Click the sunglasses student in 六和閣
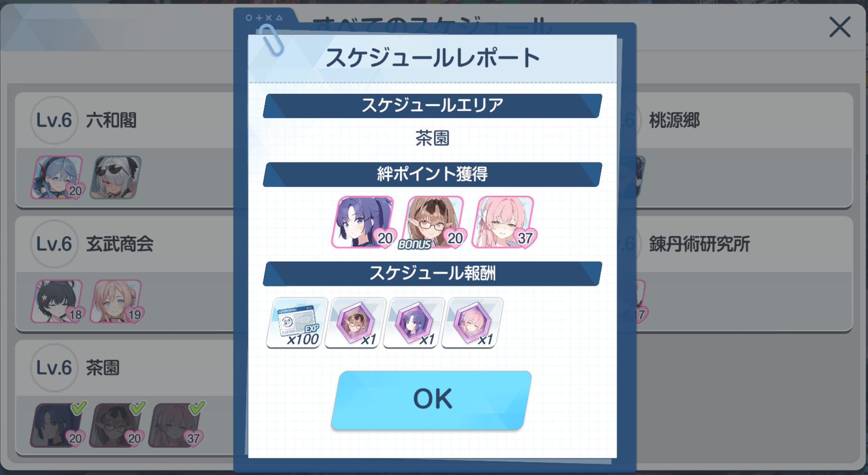Screen dimensions: 868x475 [116, 177]
